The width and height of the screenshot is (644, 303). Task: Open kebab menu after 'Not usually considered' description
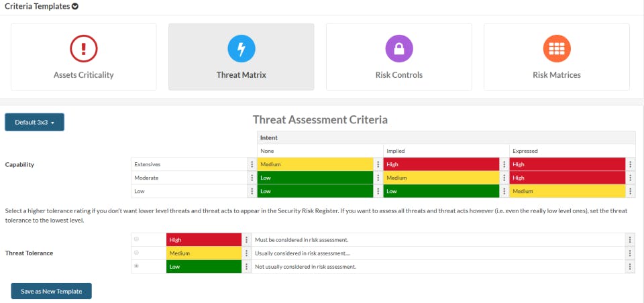point(630,267)
